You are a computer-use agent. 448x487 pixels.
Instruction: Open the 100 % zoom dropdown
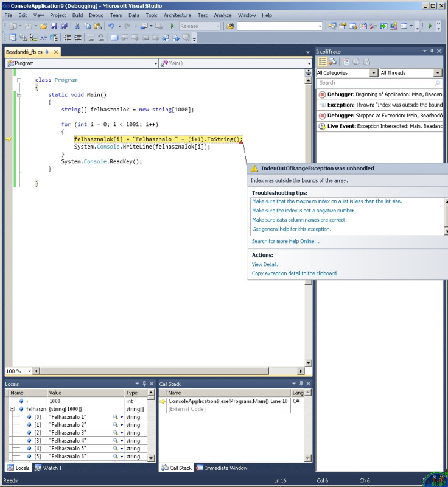click(29, 371)
